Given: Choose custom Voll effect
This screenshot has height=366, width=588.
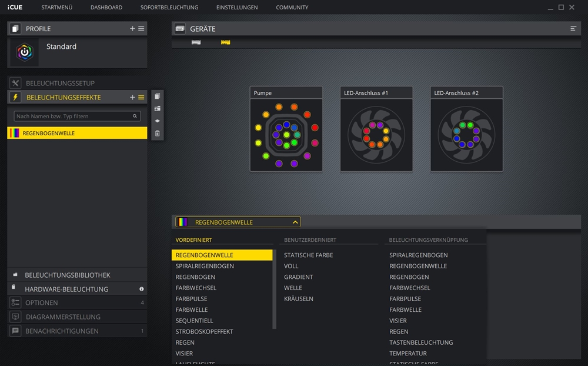Looking at the screenshot, I should click(x=291, y=266).
